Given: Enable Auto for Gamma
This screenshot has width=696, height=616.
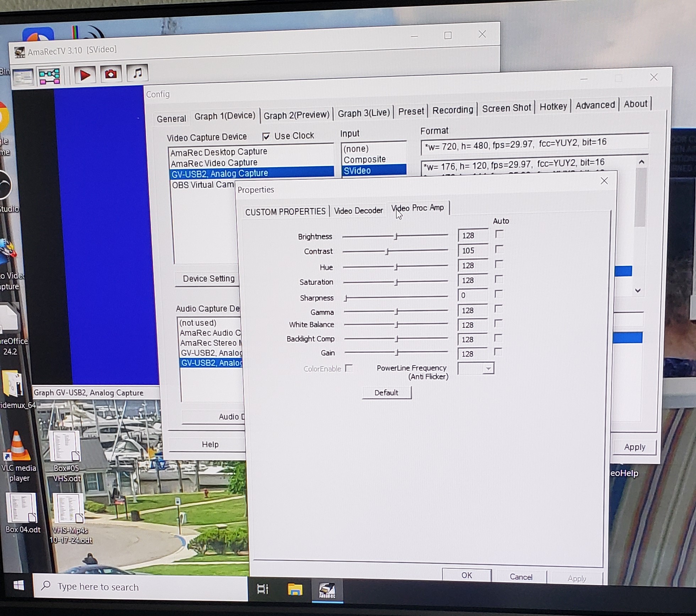Looking at the screenshot, I should [x=498, y=309].
